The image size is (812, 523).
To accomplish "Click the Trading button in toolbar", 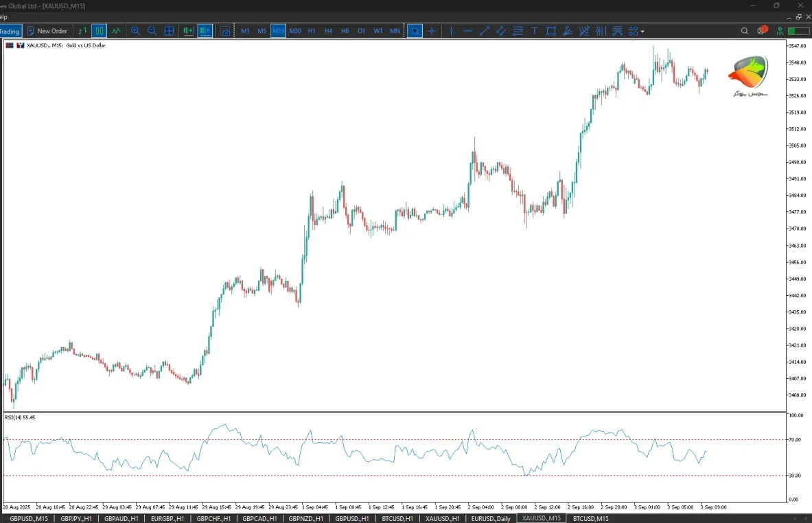I will [x=10, y=31].
